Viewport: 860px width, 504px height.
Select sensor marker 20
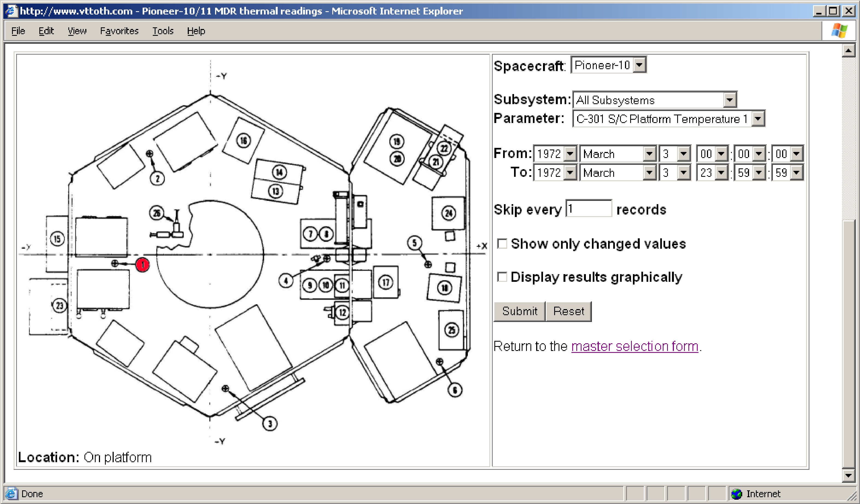tap(397, 159)
